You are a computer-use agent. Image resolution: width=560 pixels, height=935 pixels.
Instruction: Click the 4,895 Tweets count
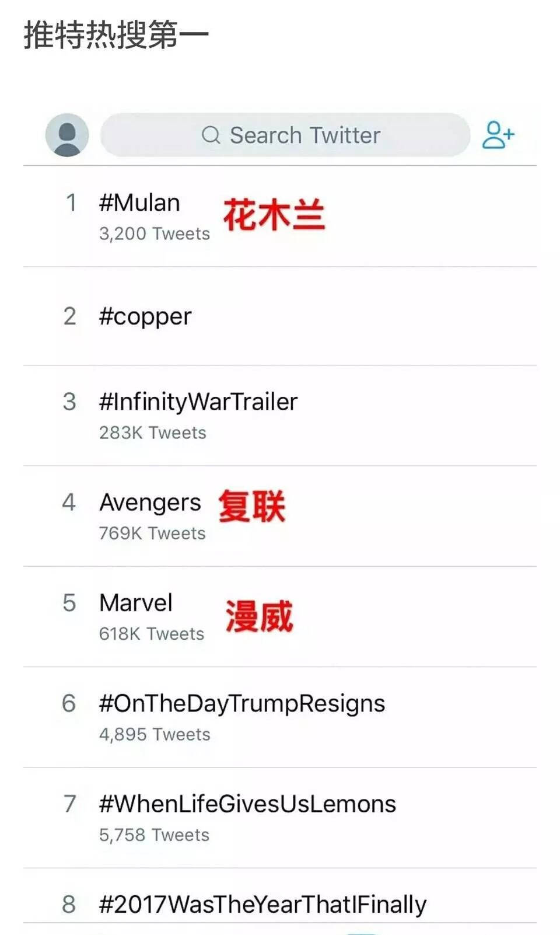[x=155, y=734]
